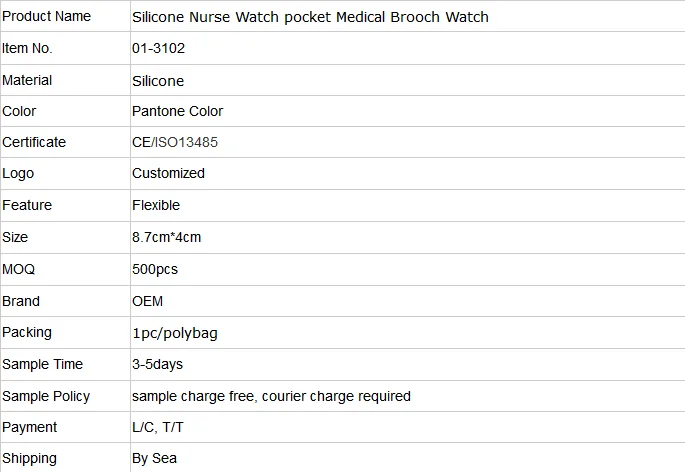Click the L/C, T/T payment value

pos(158,427)
